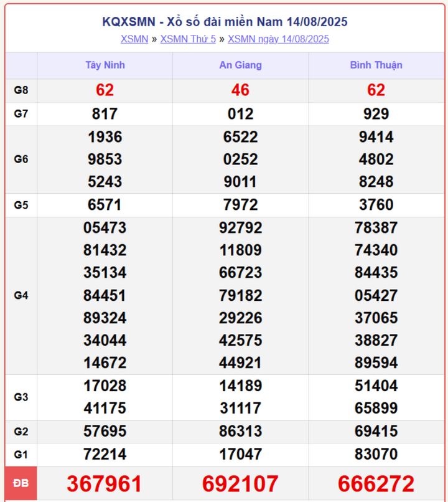Click the G7 row label
Image resolution: width=448 pixels, height=502 pixels.
pyautogui.click(x=21, y=113)
